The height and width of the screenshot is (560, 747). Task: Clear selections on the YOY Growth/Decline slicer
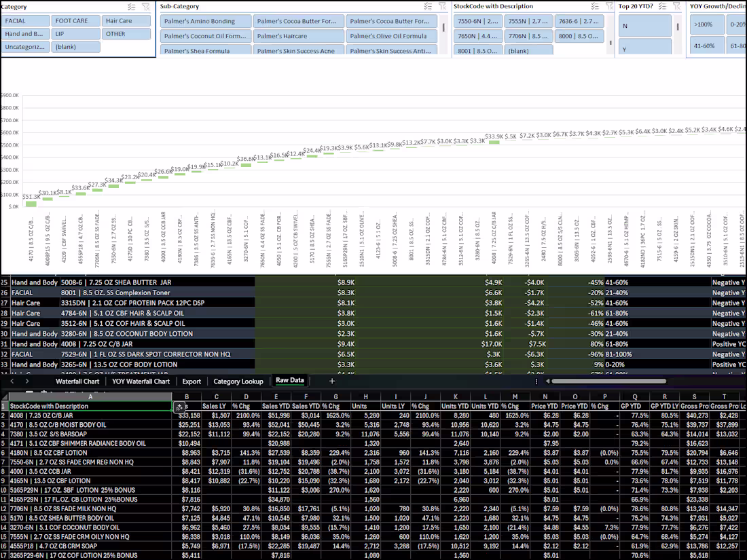(x=744, y=6)
